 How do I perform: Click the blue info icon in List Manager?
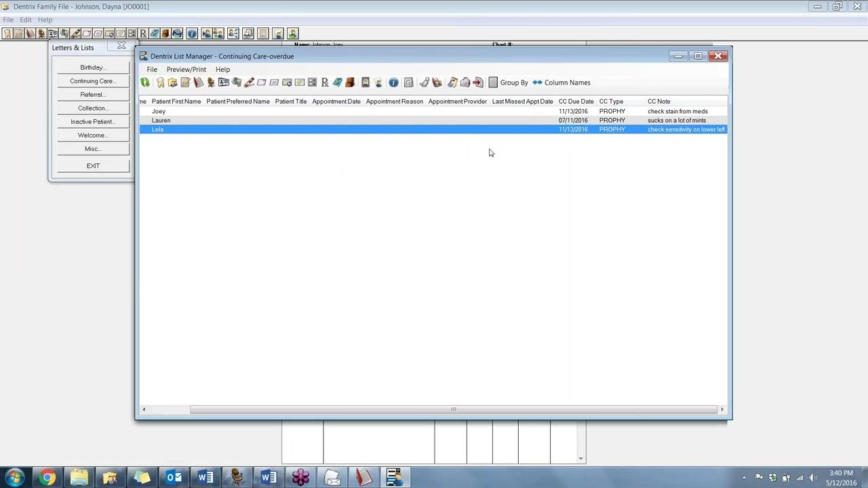pos(393,82)
